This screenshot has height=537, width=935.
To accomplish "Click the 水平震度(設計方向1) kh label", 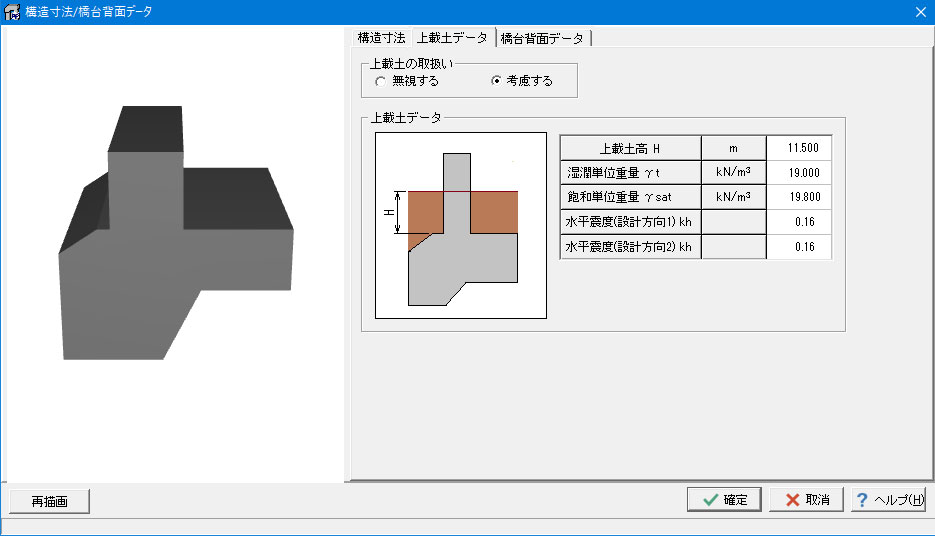I will [630, 222].
